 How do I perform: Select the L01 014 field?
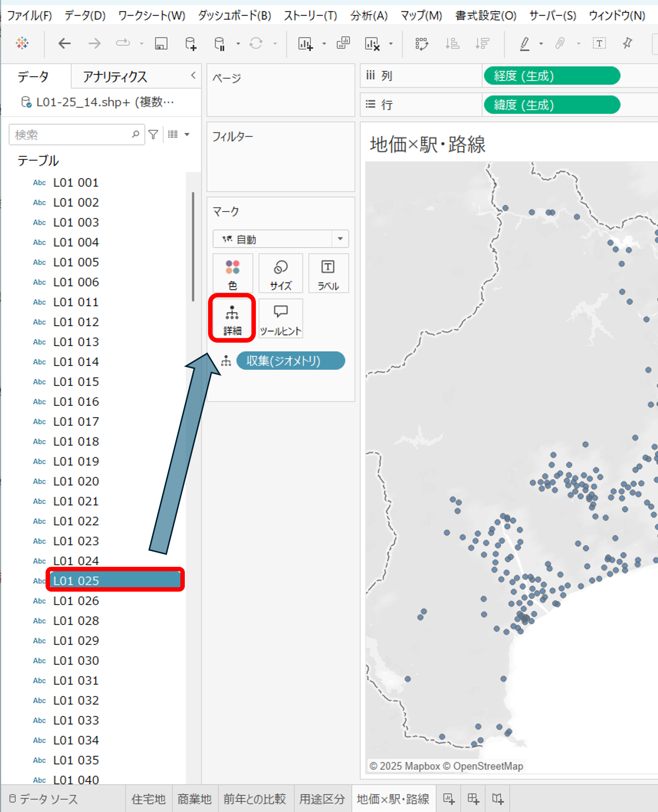76,362
